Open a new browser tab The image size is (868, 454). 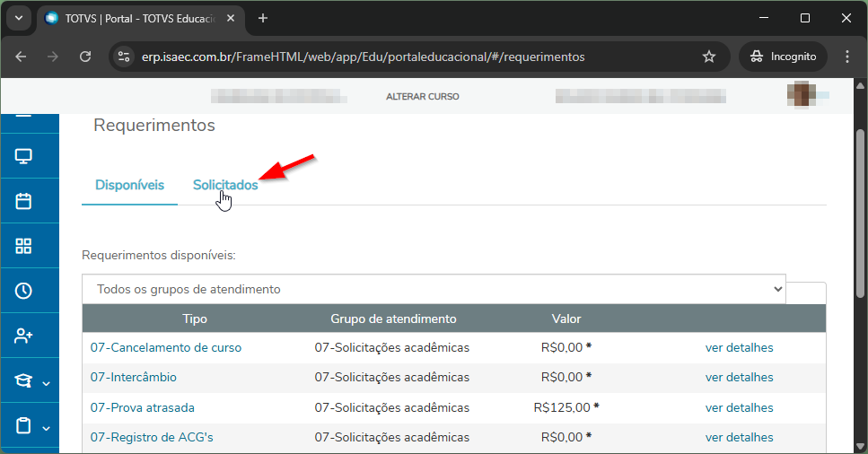coord(263,18)
